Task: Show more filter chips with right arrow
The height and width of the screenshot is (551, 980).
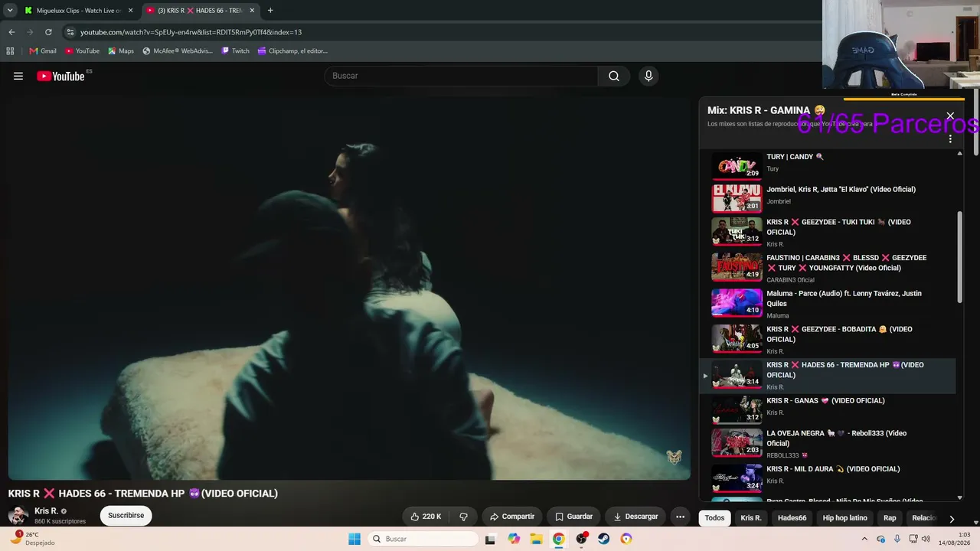Action: click(x=952, y=518)
